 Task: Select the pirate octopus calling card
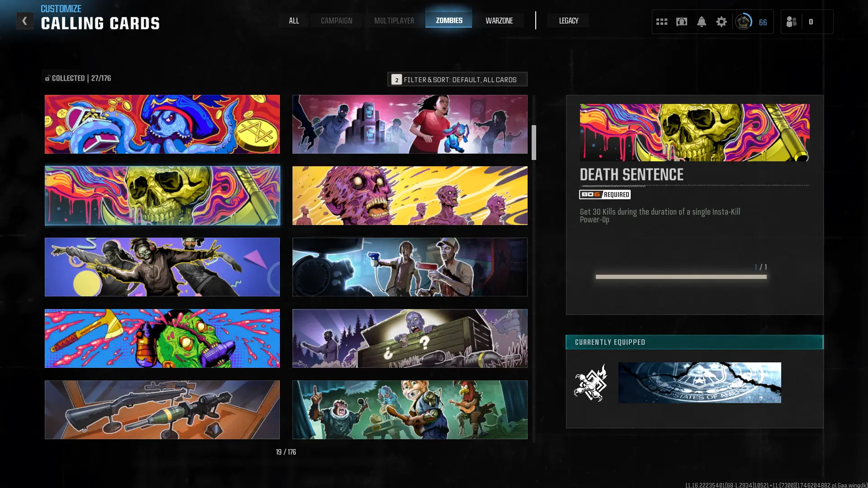[162, 124]
